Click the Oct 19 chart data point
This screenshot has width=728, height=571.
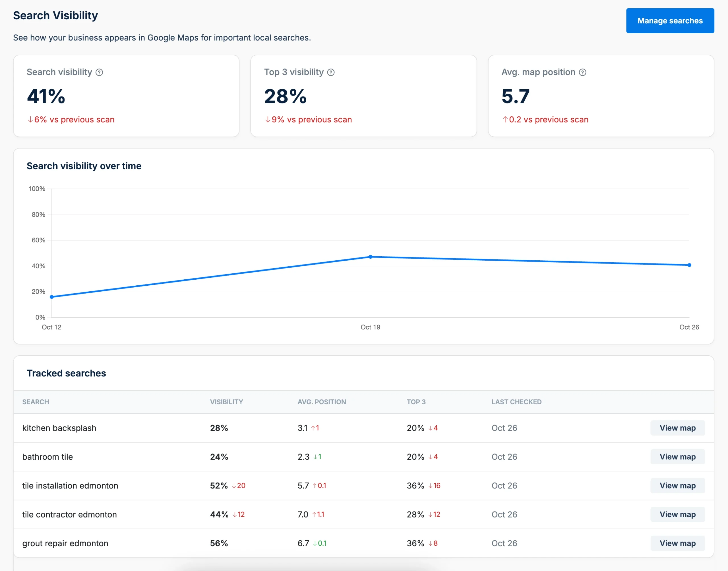point(371,257)
